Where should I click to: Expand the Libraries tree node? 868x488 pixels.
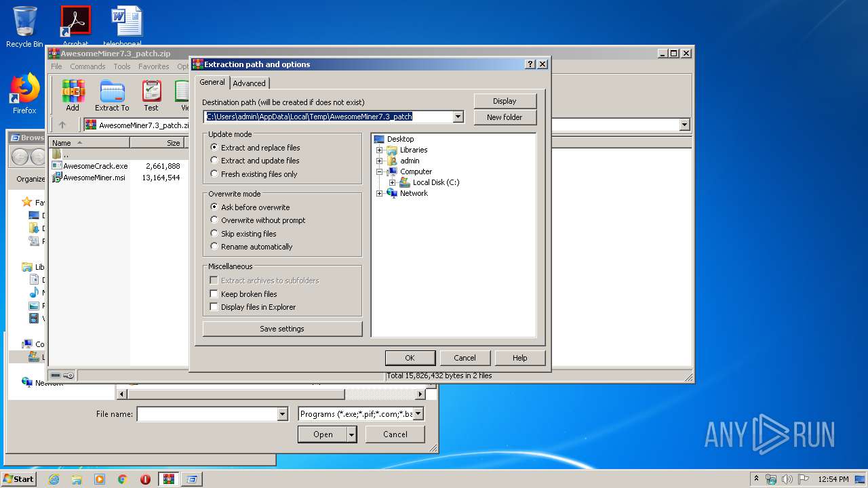(380, 150)
